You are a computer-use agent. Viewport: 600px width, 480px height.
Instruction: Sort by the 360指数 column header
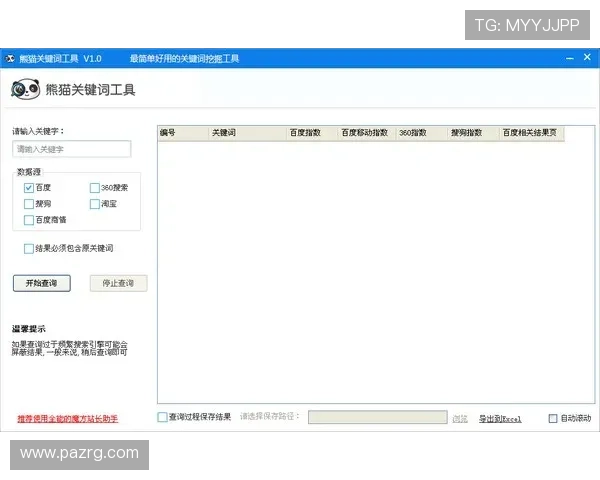coord(422,133)
